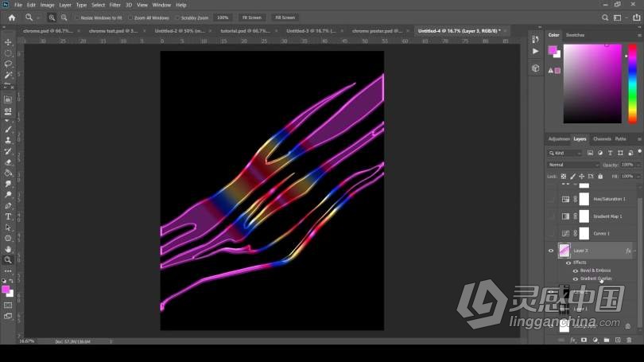Open the layer Opacity dropdown arrow
Image resolution: width=644 pixels, height=362 pixels.
click(x=637, y=165)
